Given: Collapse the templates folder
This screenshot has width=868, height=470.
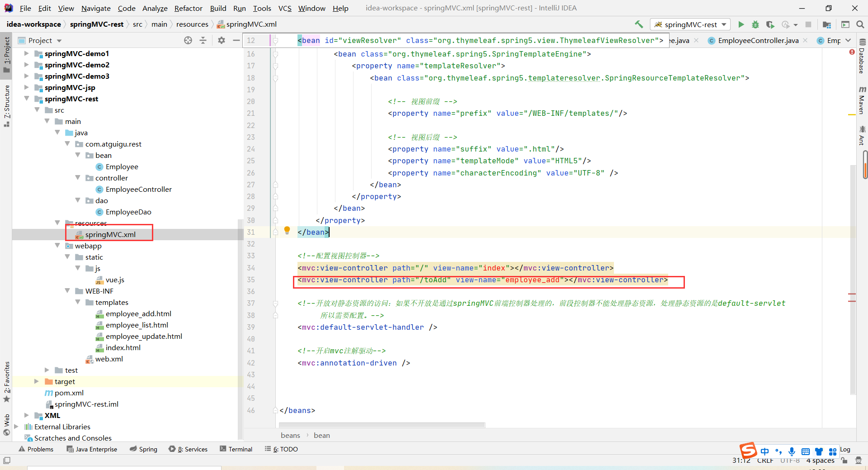Looking at the screenshot, I should click(78, 302).
